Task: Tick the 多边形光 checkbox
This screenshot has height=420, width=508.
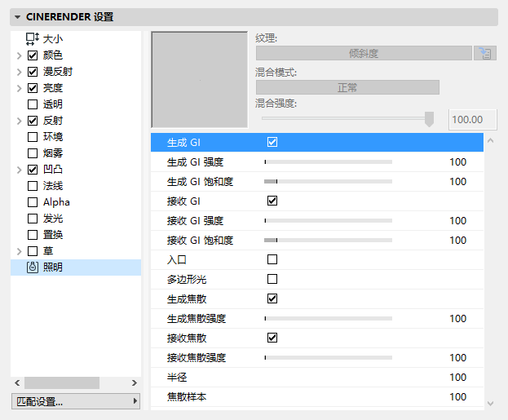Action: (272, 279)
